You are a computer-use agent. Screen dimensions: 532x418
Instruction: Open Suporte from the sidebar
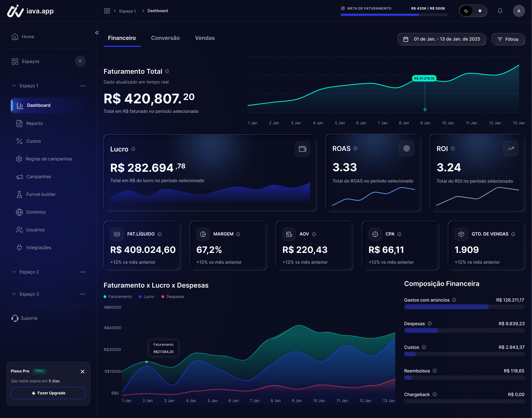[29, 318]
